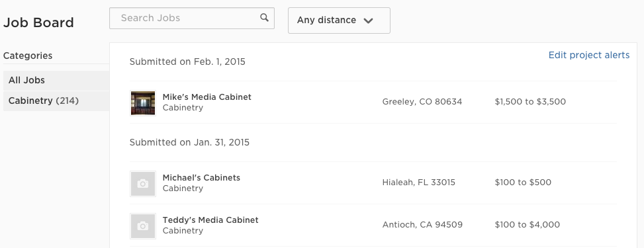Open the Michael's Cabinets job title
The image size is (644, 248).
click(x=201, y=178)
